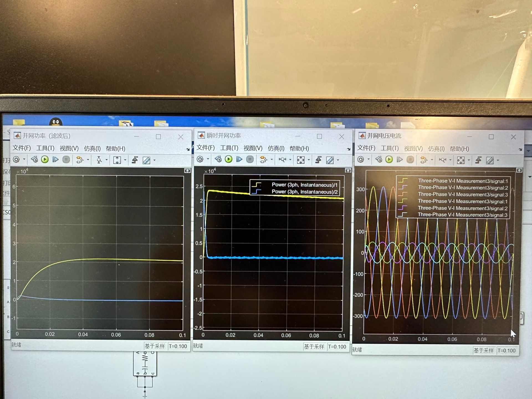532x399 pixels.
Task: Open configuration gear in the 并网电压电流 scope
Action: [360, 160]
